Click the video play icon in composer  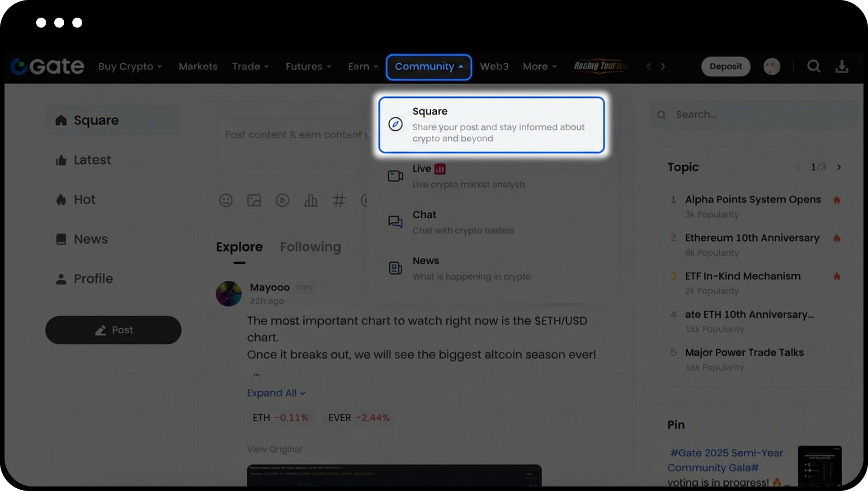pos(282,200)
